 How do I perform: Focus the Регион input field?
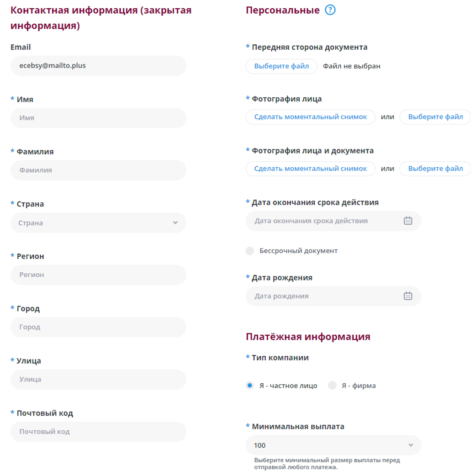point(98,275)
